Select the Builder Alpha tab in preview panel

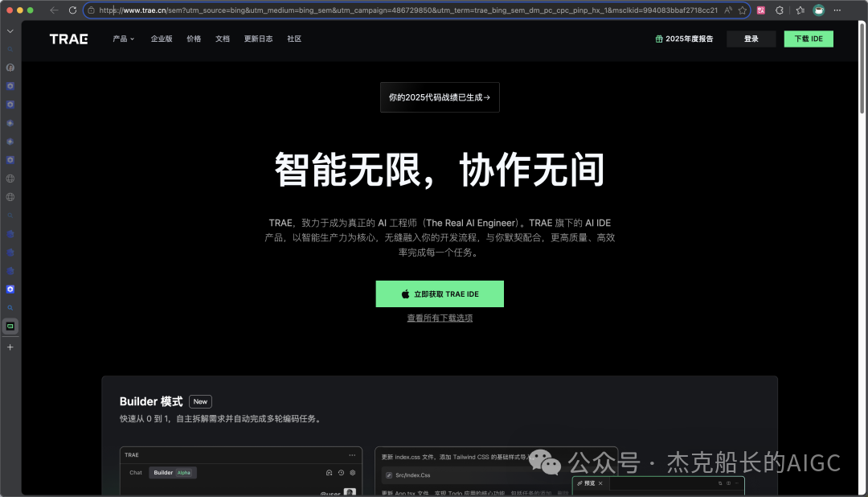(173, 473)
